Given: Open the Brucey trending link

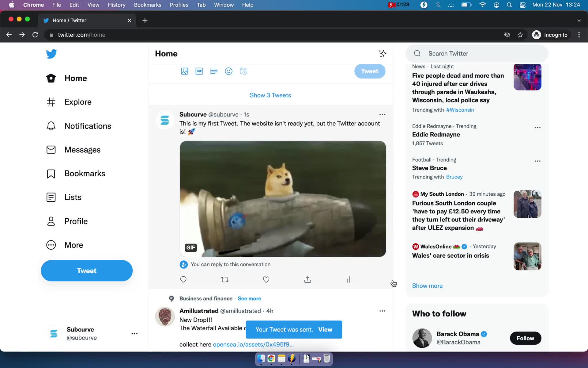Looking at the screenshot, I should pos(454,177).
